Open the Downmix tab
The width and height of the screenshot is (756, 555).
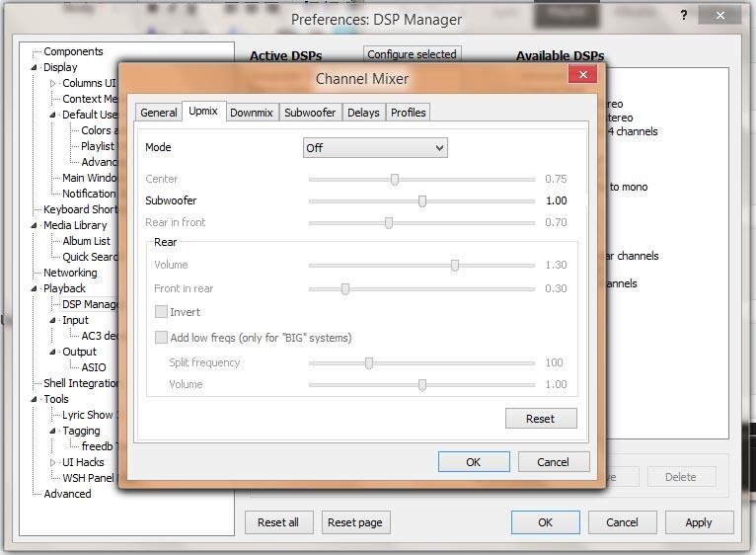tap(252, 113)
